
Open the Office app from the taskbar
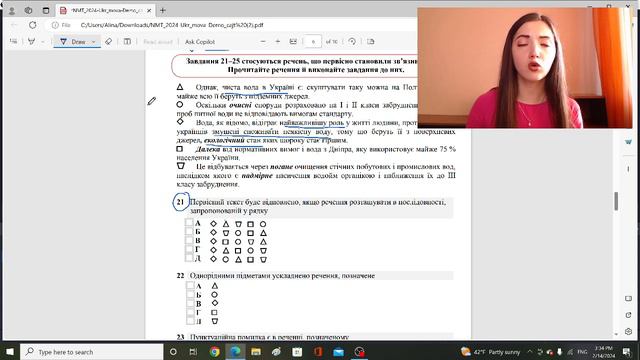pos(318,352)
